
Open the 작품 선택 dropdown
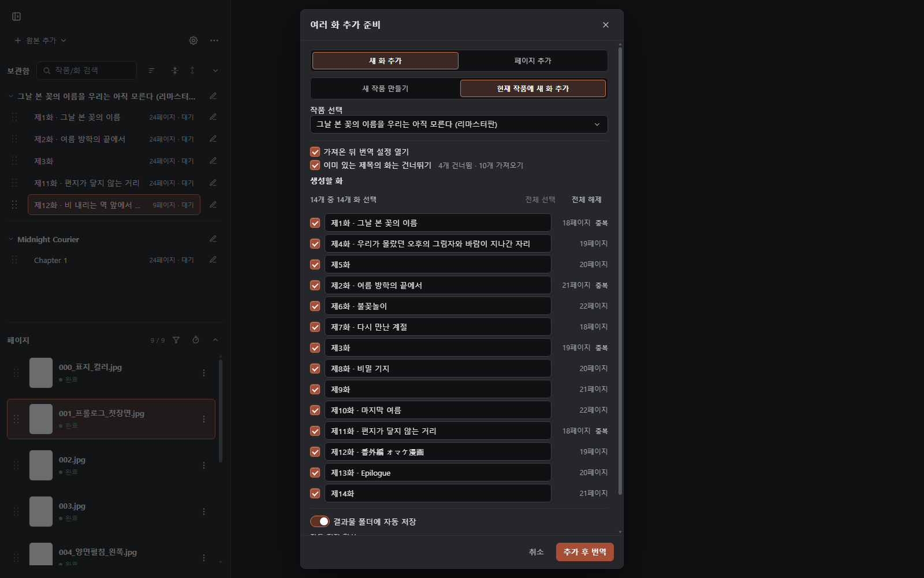[x=459, y=124]
